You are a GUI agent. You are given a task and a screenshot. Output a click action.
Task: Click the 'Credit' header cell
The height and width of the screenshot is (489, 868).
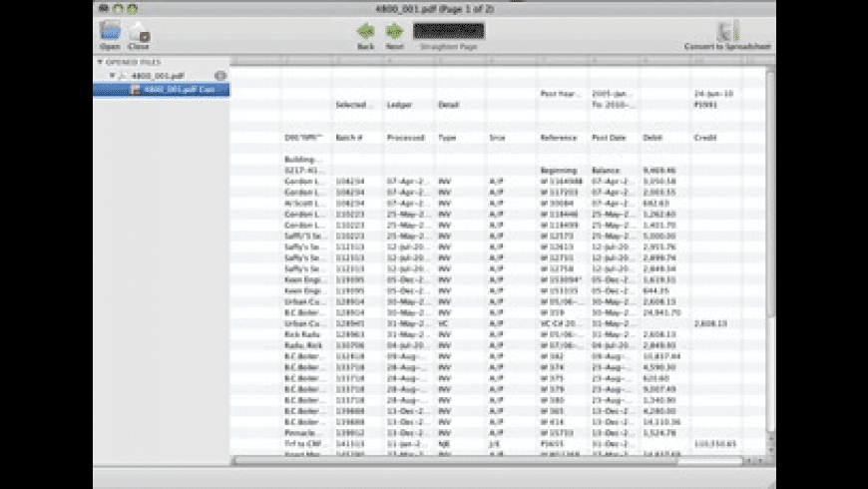point(704,138)
